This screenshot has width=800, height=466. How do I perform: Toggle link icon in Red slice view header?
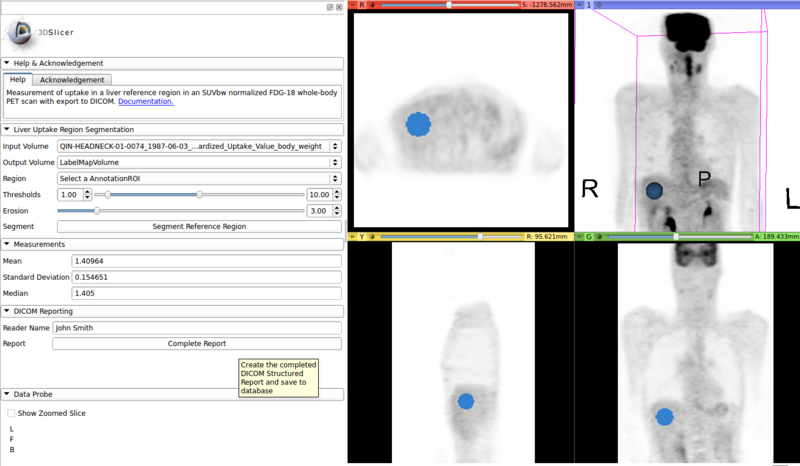click(373, 5)
